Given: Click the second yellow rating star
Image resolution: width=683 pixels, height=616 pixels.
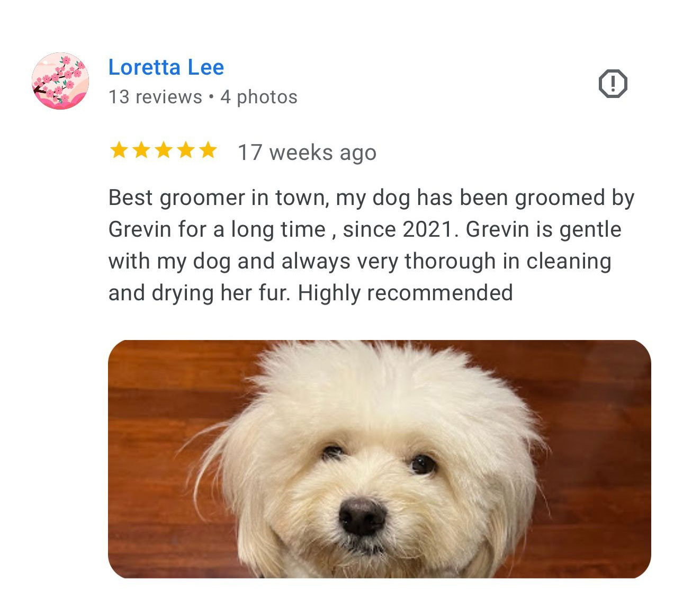Looking at the screenshot, I should click(x=141, y=150).
